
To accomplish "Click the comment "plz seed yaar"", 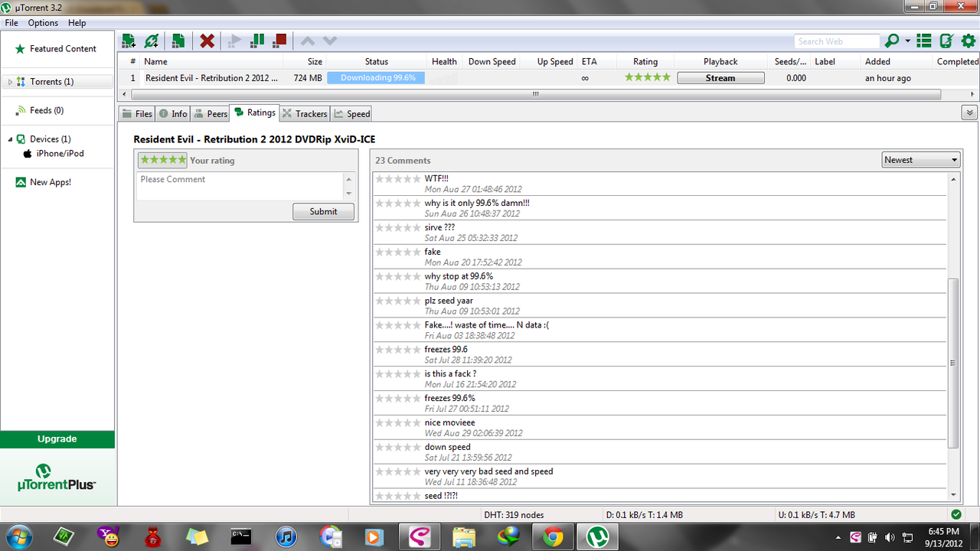I will tap(449, 301).
